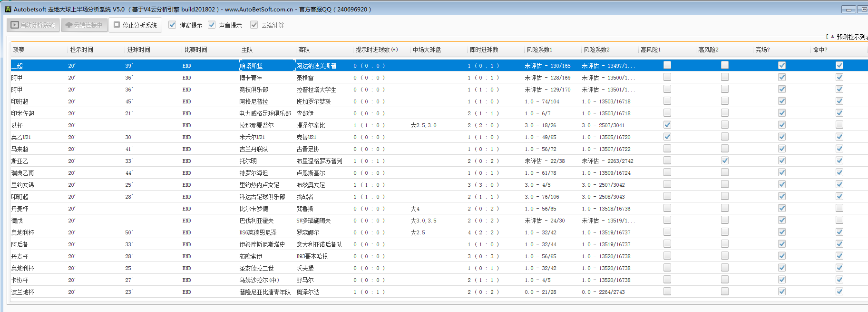Click the 停止分析系统 stop button

pos(136,25)
